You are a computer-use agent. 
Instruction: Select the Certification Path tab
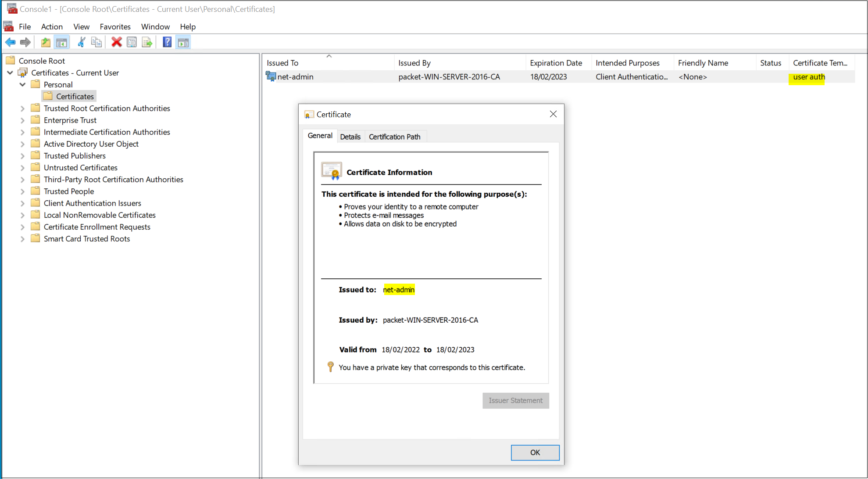[x=394, y=137]
